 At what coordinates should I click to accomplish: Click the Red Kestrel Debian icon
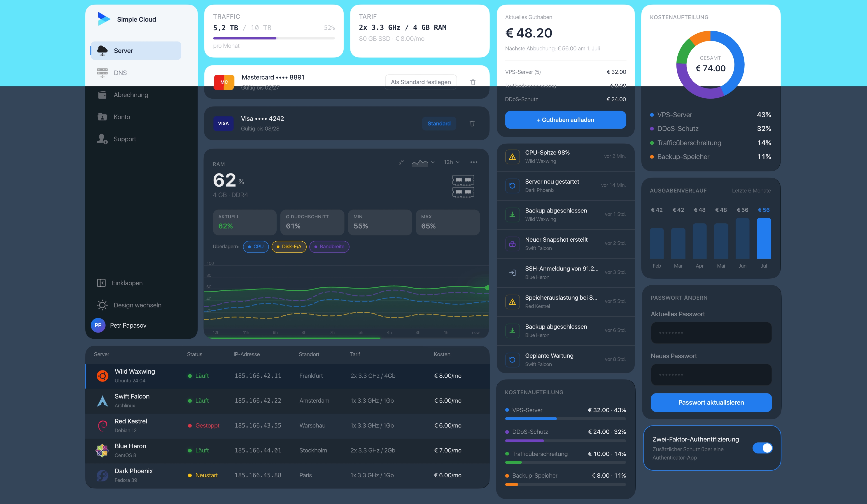coord(102,426)
